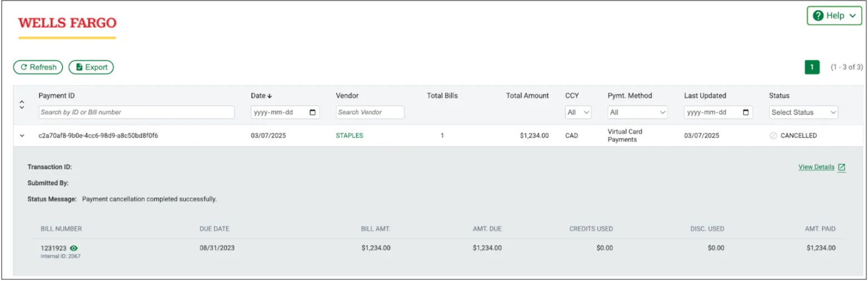Click the status message about payment cancellation
The height and width of the screenshot is (281, 868).
(x=149, y=199)
